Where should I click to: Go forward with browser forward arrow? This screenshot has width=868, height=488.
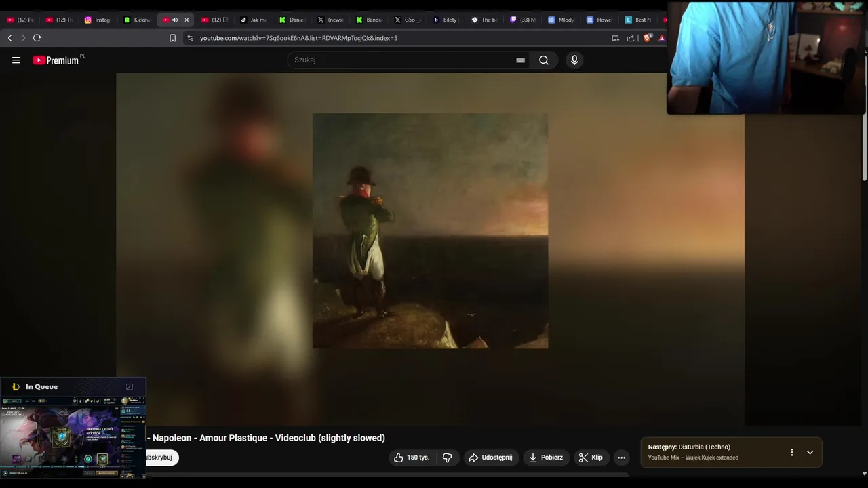pos(23,38)
